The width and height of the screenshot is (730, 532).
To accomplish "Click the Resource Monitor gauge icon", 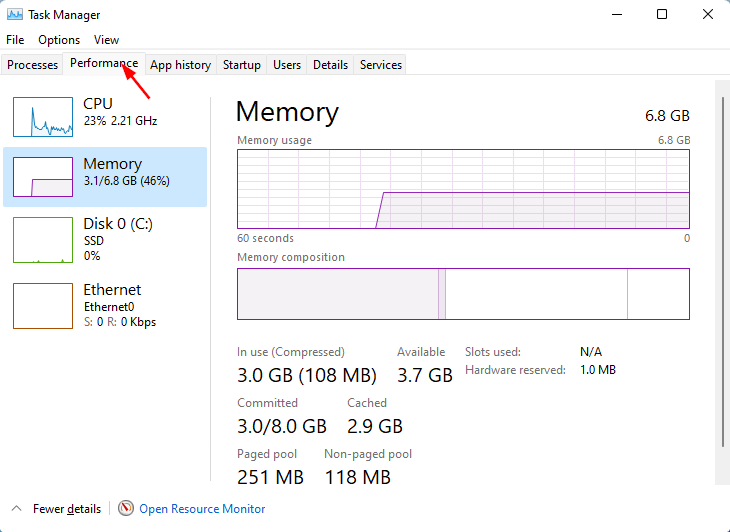I will tap(126, 509).
